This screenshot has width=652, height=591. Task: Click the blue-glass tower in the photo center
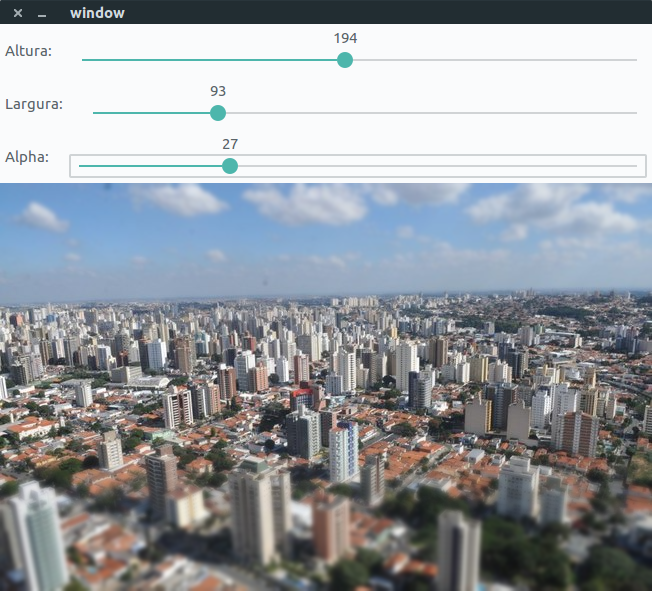pos(343,450)
